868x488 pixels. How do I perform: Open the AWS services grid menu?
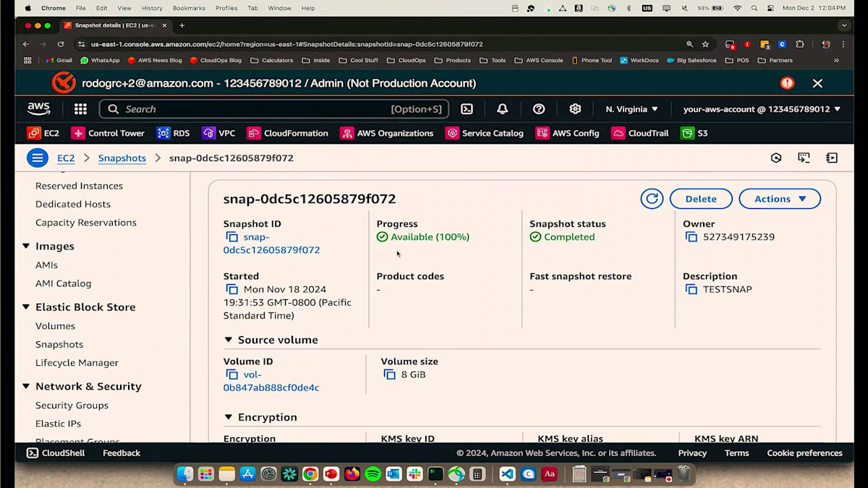coord(80,109)
